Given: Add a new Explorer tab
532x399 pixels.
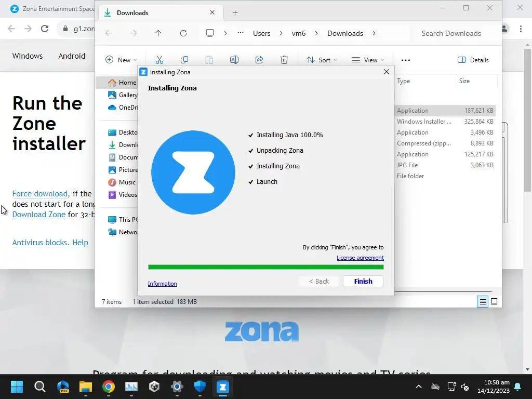Looking at the screenshot, I should tap(235, 13).
